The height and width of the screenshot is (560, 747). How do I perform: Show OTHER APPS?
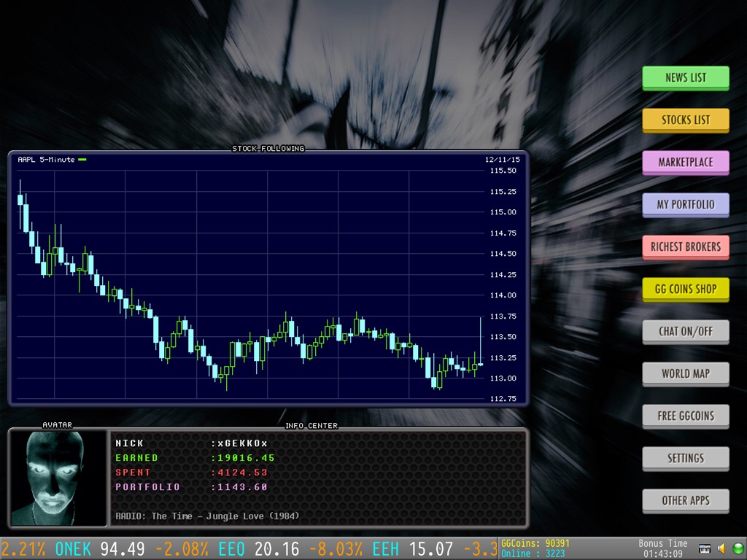click(x=686, y=500)
